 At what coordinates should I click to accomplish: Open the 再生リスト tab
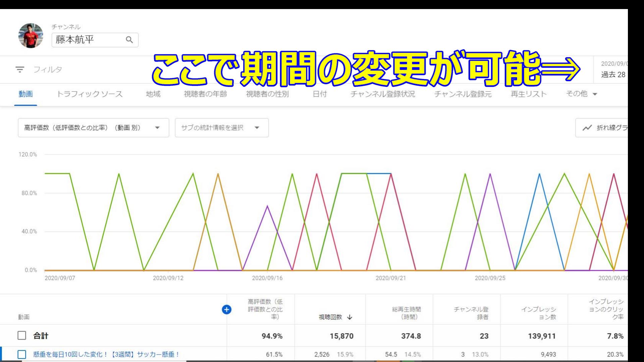tap(529, 94)
